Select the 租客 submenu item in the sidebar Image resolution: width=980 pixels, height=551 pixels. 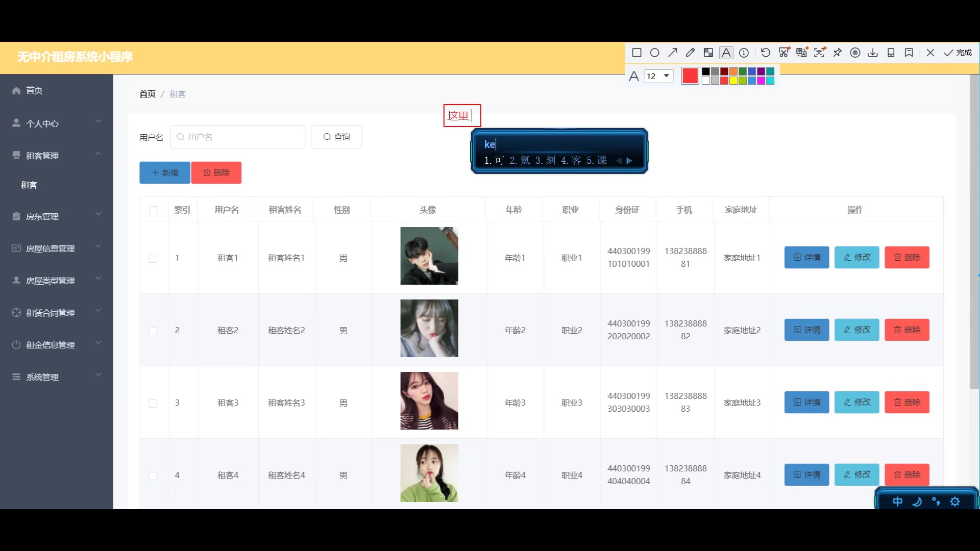pos(29,185)
